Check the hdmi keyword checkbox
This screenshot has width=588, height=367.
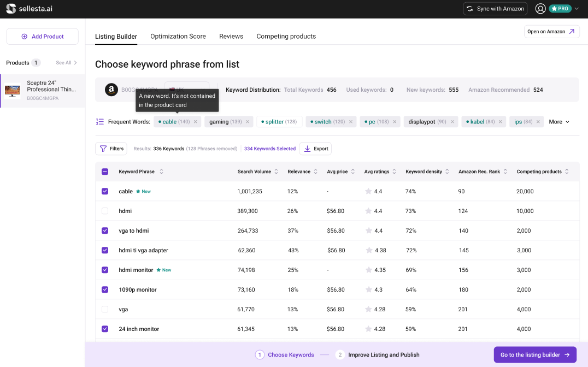coord(105,211)
